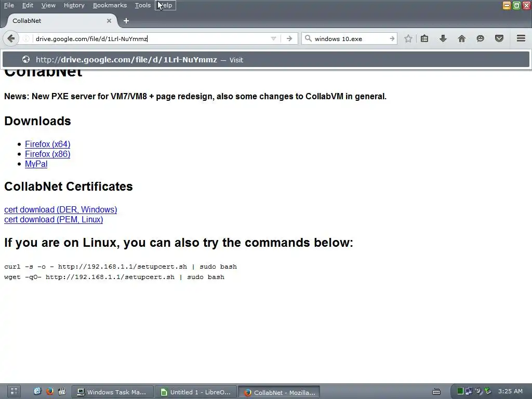Click the CollabNet Mozilla taskbar button

click(279, 392)
